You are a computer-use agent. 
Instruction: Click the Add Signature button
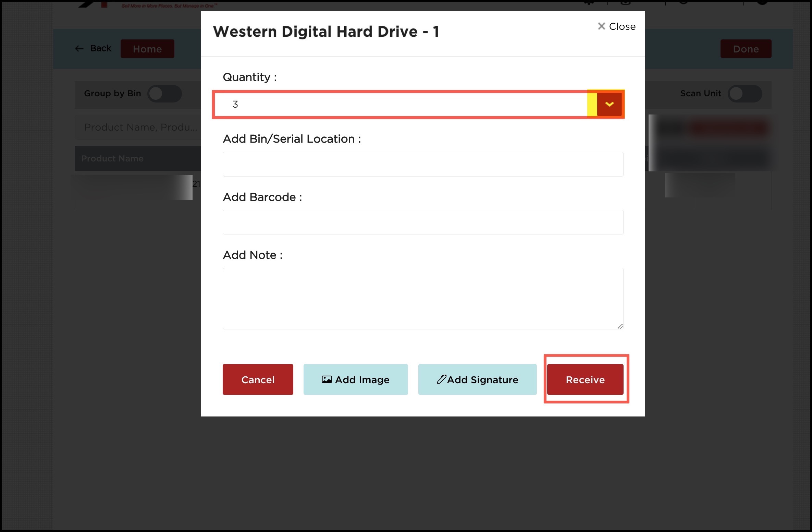(477, 379)
